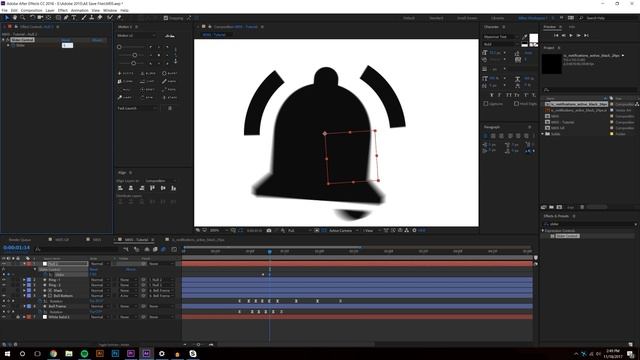Toggle shy layers icon in timeline
This screenshot has width=640, height=360.
[147, 249]
